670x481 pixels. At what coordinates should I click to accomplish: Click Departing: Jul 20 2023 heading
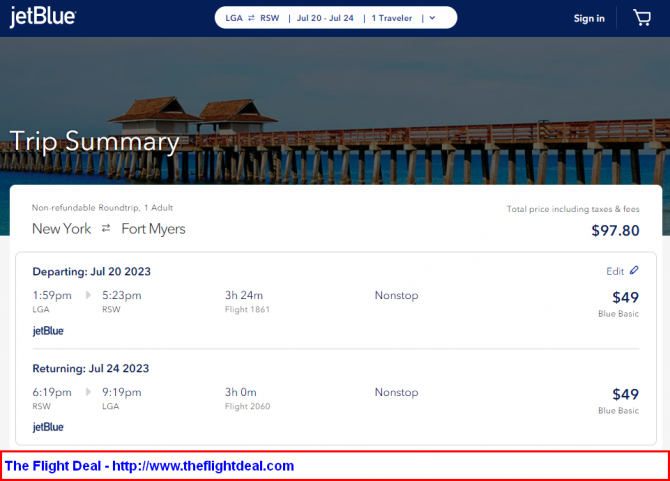click(91, 272)
